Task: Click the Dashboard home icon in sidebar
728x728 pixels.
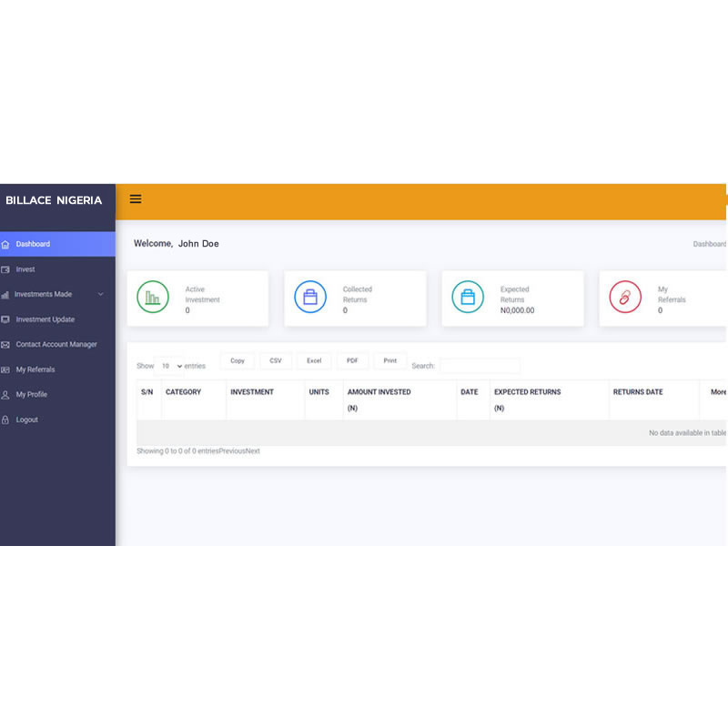Action: click(5, 244)
